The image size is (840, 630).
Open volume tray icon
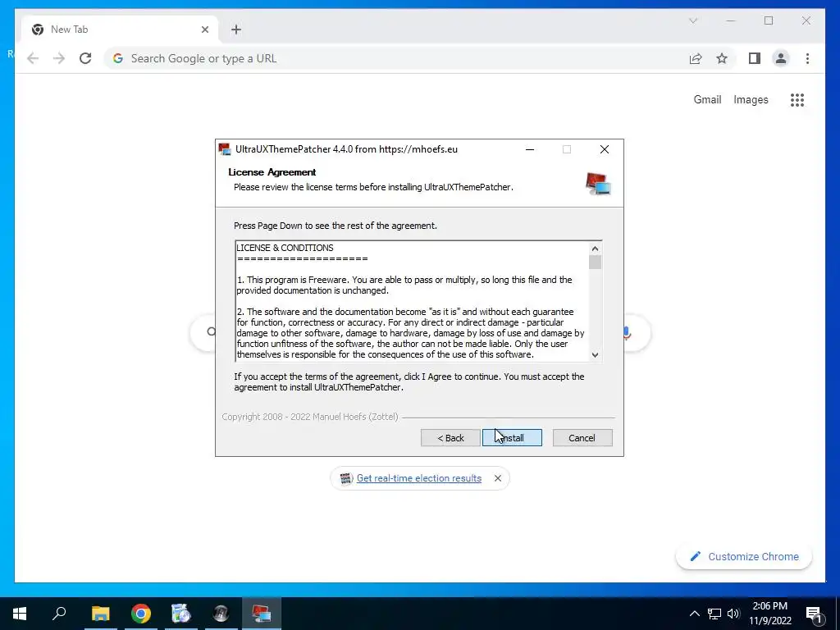point(733,614)
